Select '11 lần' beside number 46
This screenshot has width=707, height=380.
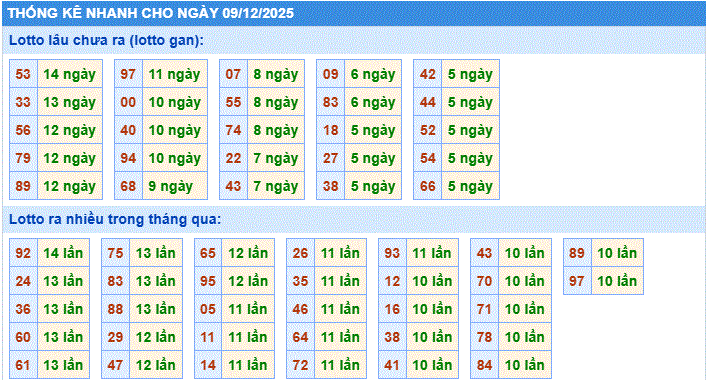point(340,309)
